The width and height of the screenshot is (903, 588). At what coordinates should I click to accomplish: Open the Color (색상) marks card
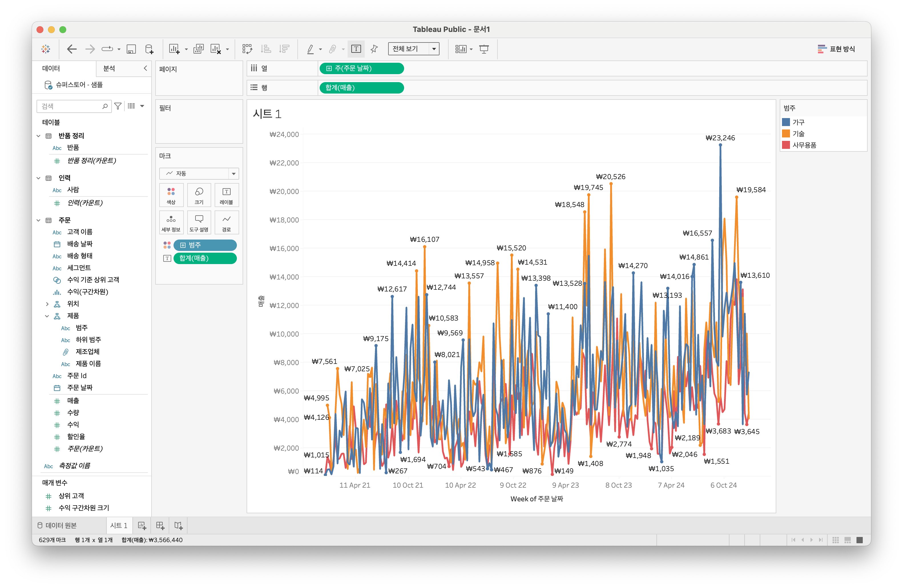pyautogui.click(x=171, y=195)
